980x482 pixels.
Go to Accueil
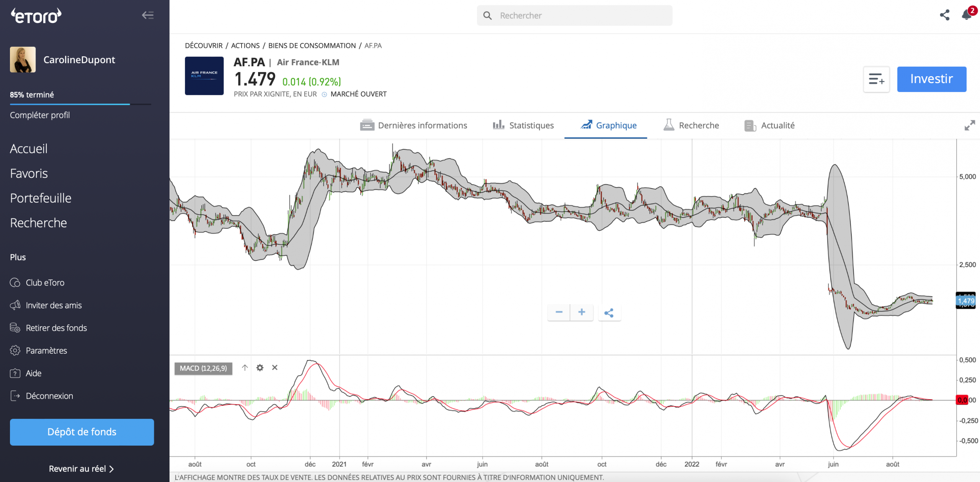29,149
